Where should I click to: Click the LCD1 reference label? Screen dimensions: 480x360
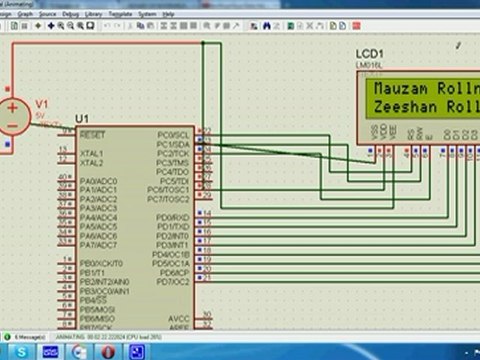point(369,54)
